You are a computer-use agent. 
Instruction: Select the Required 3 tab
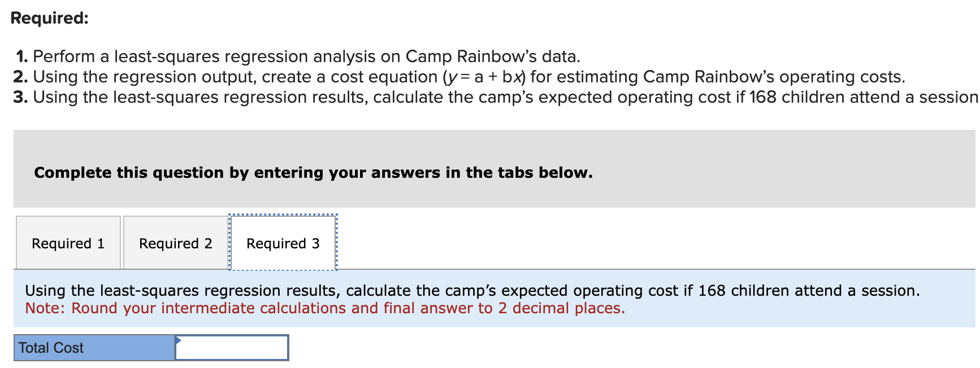pyautogui.click(x=282, y=243)
